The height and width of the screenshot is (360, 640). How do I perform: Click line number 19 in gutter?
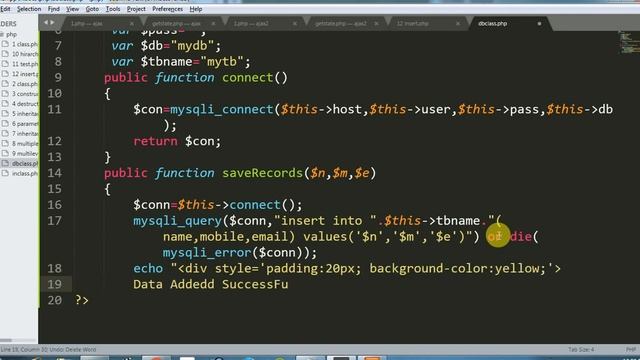pos(54,284)
